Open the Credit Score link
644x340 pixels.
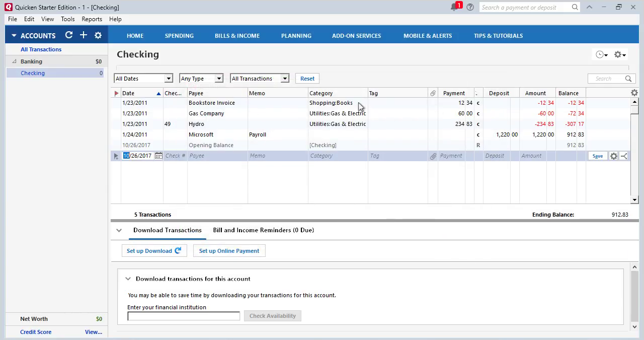click(x=36, y=332)
